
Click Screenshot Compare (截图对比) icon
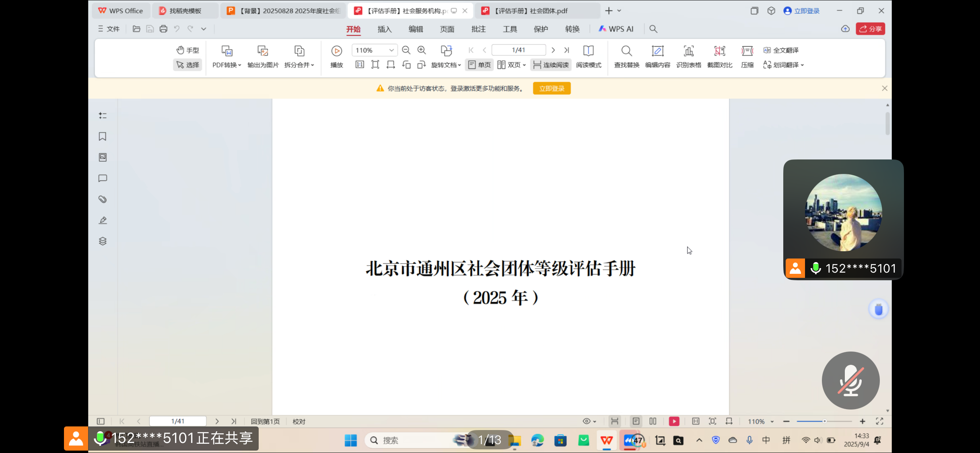point(719,51)
